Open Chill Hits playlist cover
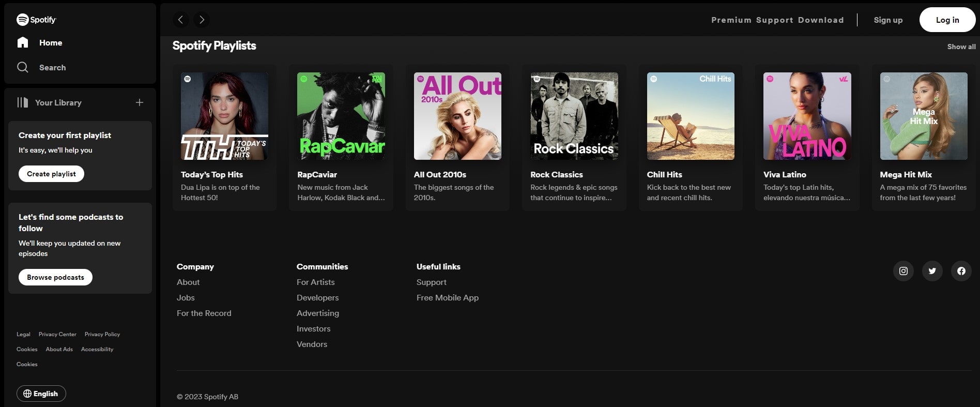980x407 pixels. [x=691, y=116]
